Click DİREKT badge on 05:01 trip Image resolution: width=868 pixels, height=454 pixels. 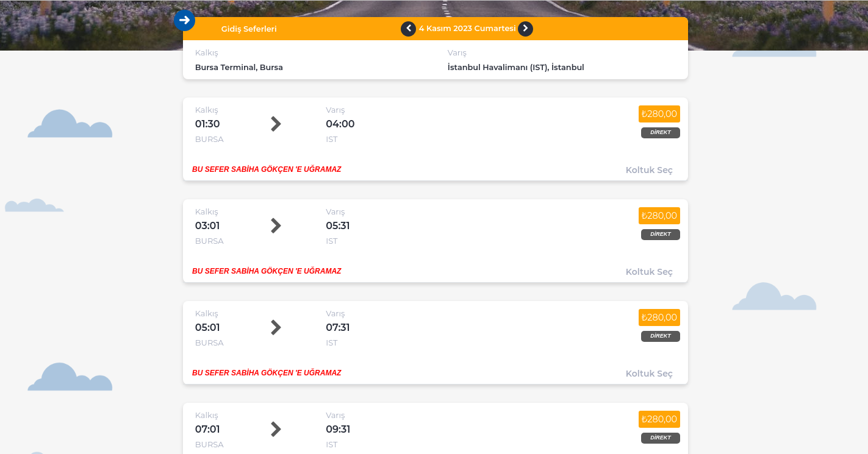(660, 336)
